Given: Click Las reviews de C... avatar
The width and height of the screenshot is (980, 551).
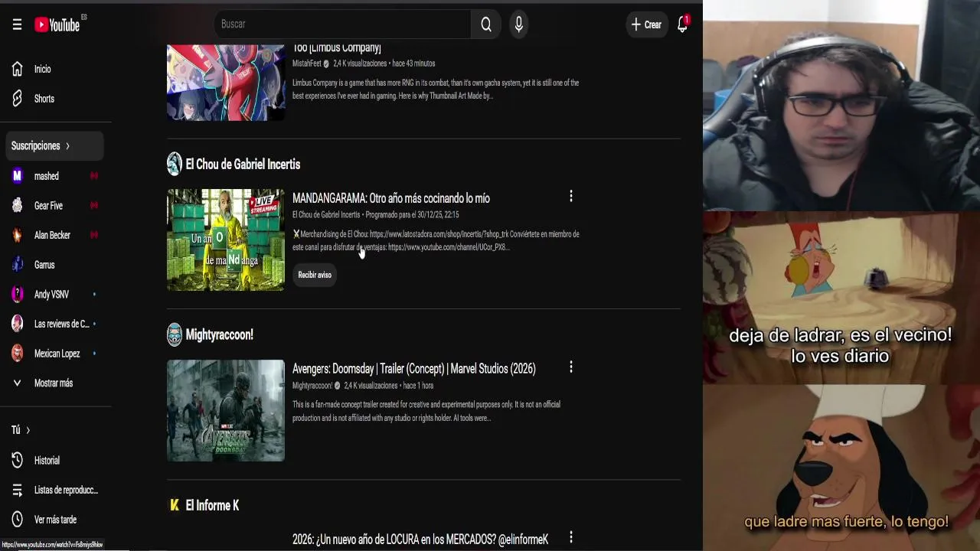Looking at the screenshot, I should [17, 324].
